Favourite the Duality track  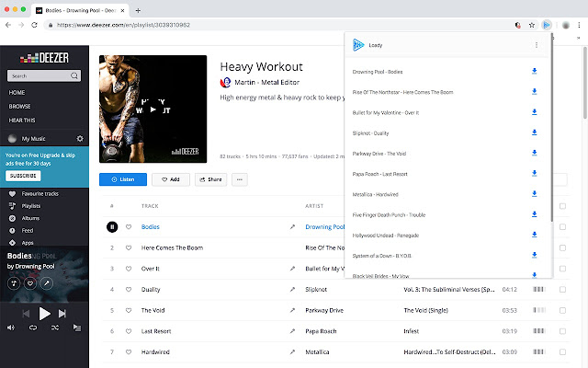pos(129,290)
